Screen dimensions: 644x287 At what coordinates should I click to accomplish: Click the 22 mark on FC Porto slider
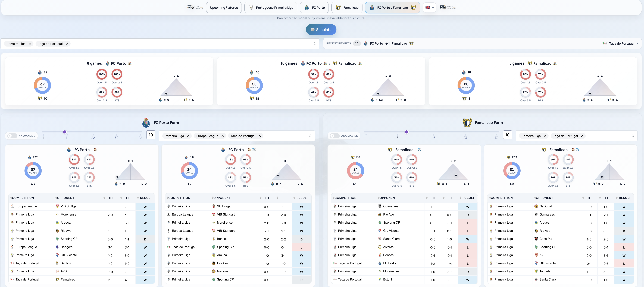point(93,138)
